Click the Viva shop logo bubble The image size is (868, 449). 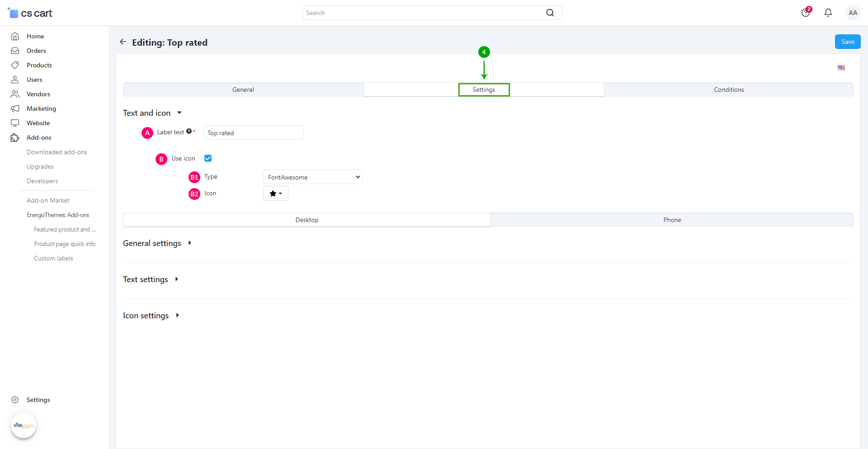pos(24,425)
